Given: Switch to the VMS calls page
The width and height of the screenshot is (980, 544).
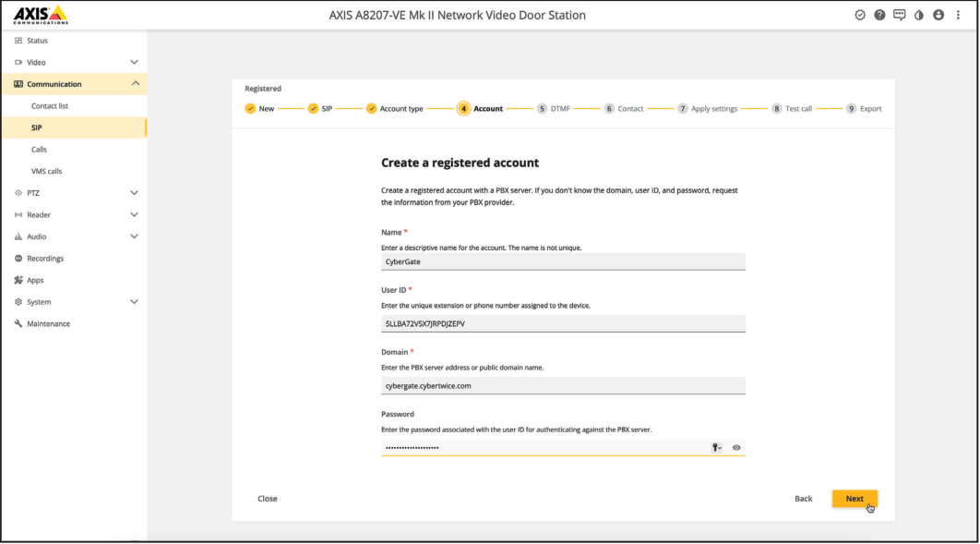Looking at the screenshot, I should click(45, 171).
